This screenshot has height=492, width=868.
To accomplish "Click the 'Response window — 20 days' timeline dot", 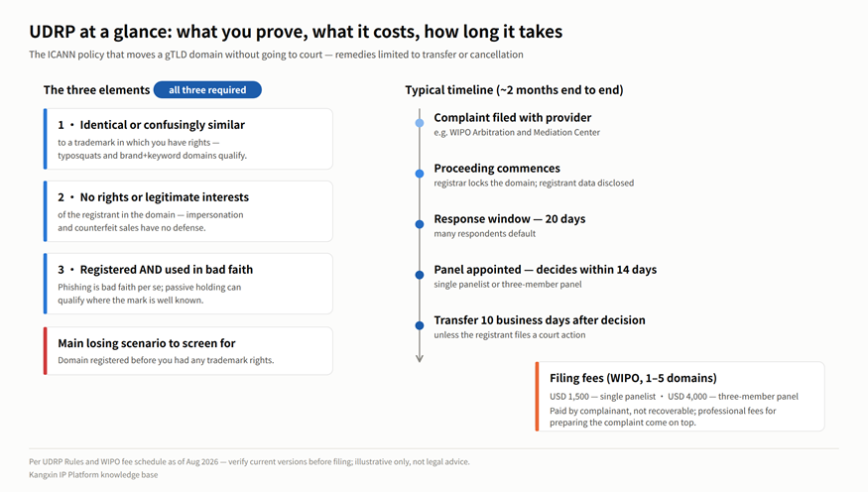I will coord(420,224).
